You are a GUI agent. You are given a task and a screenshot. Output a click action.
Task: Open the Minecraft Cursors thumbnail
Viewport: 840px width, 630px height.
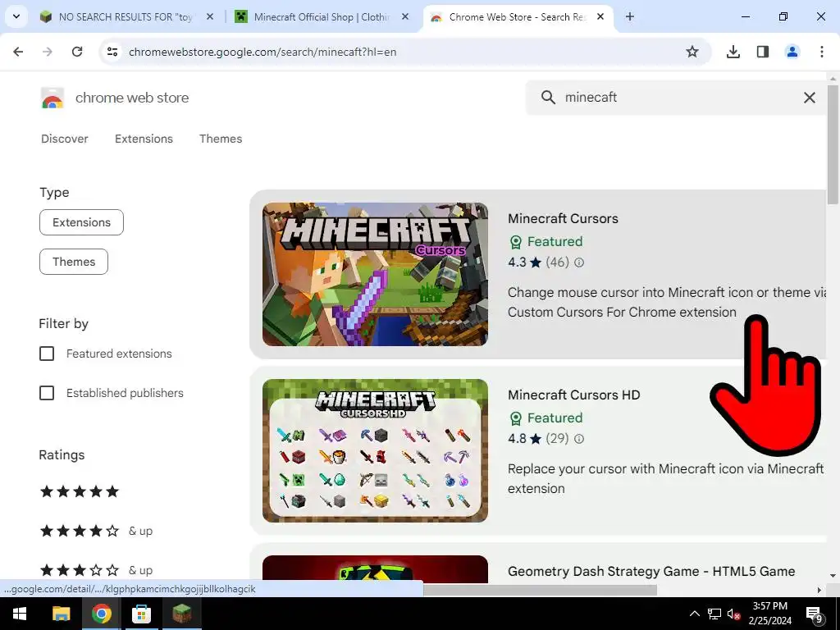click(x=375, y=274)
